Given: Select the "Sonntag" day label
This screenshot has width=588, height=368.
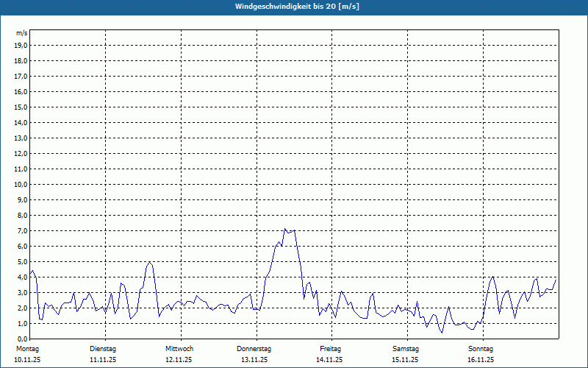Looking at the screenshot, I should pos(481,348).
